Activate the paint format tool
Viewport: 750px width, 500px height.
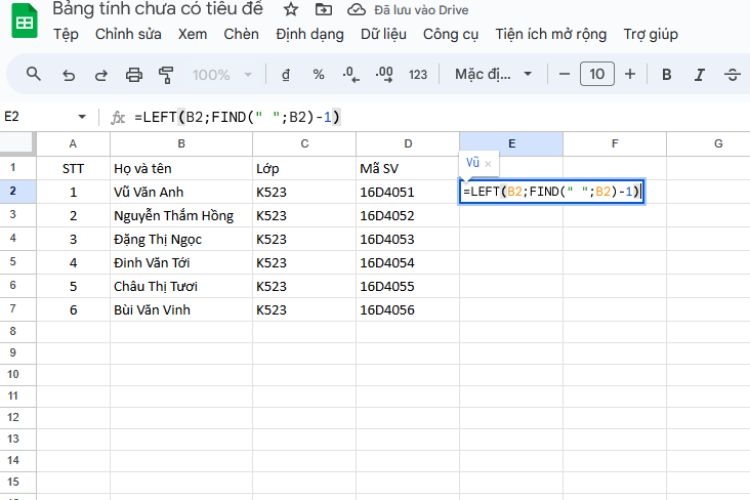pos(166,75)
